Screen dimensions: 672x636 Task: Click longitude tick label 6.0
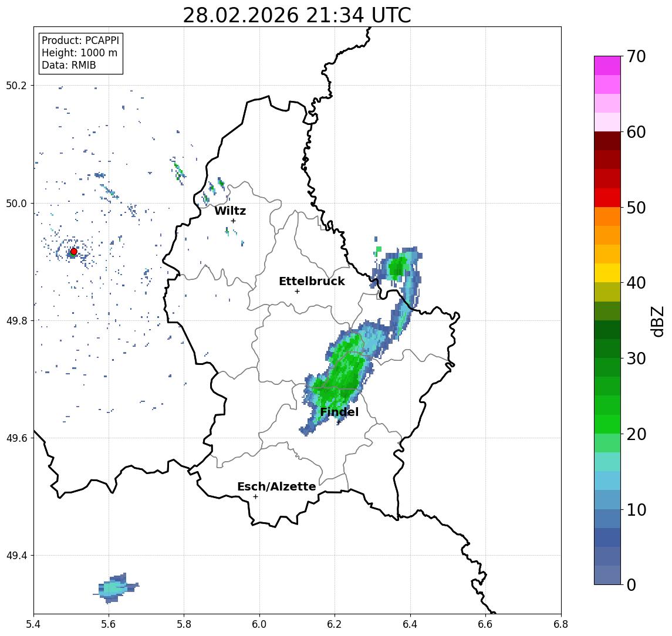point(259,624)
